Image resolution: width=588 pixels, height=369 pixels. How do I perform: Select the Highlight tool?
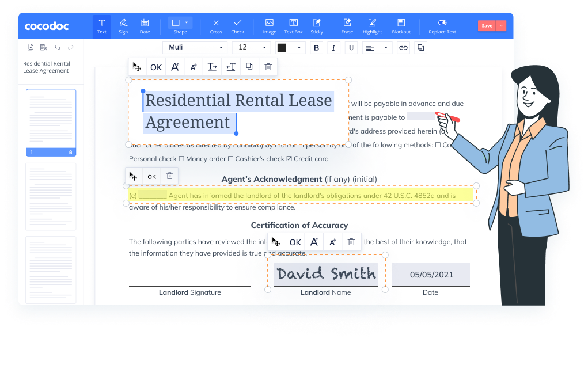point(373,26)
